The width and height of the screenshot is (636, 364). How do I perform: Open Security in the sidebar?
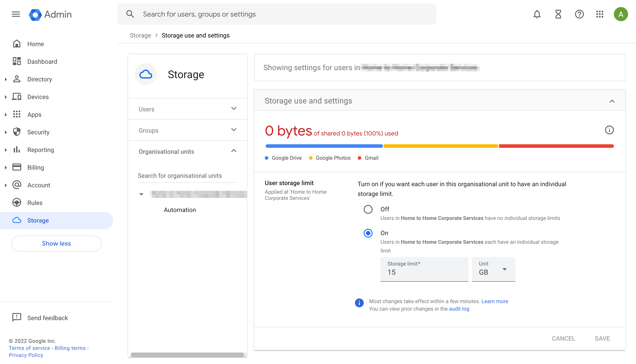coord(38,132)
